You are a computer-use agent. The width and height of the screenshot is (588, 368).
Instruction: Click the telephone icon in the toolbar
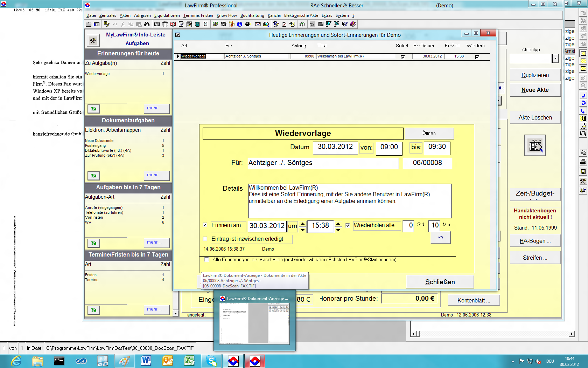(223, 24)
